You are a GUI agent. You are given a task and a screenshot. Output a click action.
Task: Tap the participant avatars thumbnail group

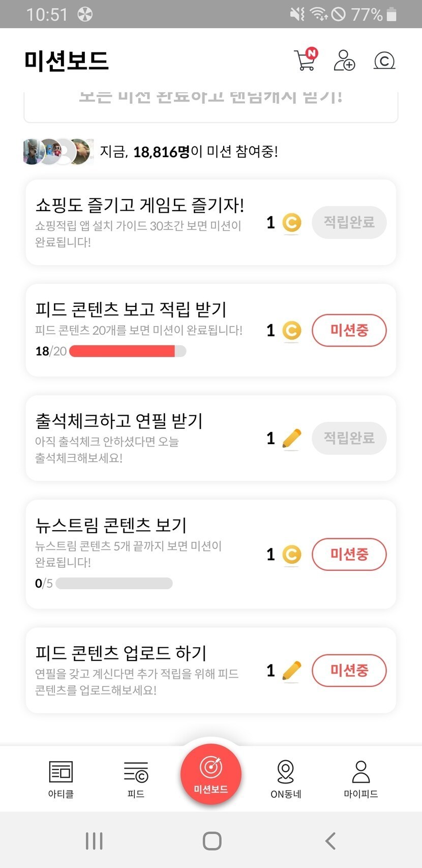click(x=58, y=152)
